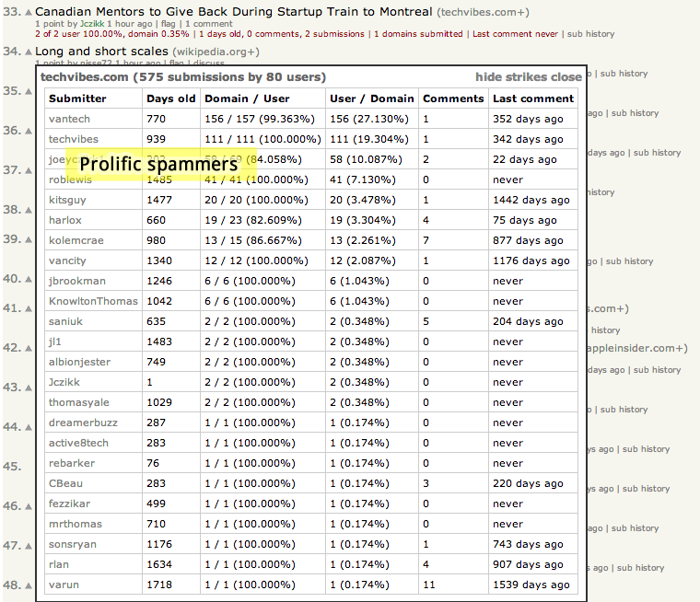The height and width of the screenshot is (602, 700).
Task: Open submitter dreamerbuzz
Action: coord(83,423)
